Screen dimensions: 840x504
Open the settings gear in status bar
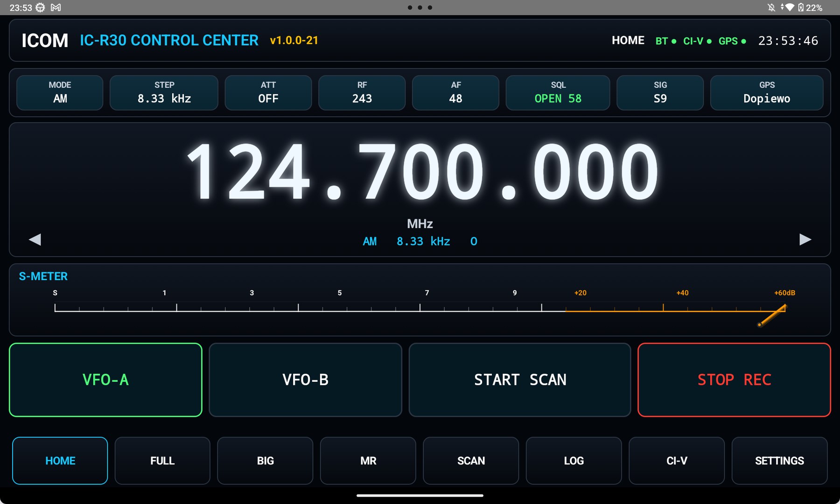[41, 7]
